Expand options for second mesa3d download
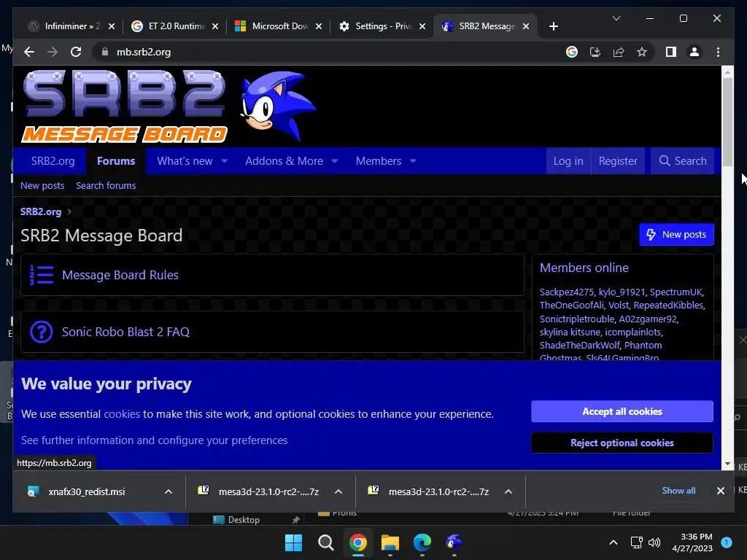This screenshot has height=560, width=747. tap(508, 491)
